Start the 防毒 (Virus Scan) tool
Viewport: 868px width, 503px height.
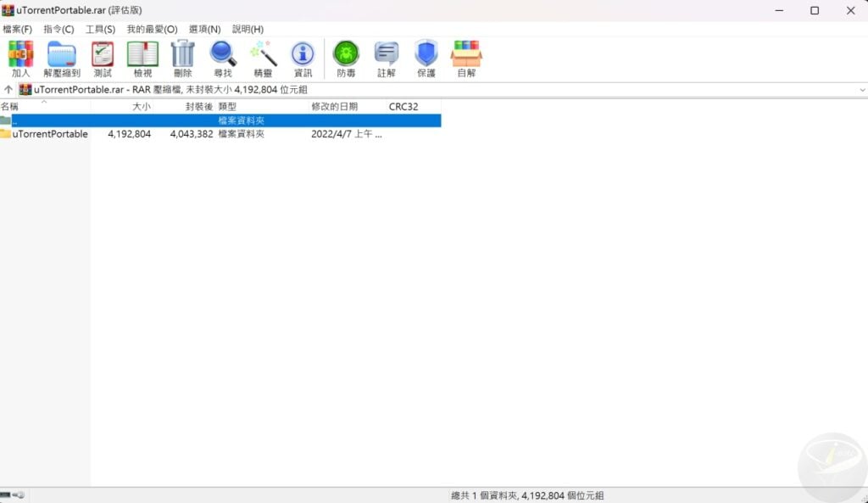[x=346, y=58]
